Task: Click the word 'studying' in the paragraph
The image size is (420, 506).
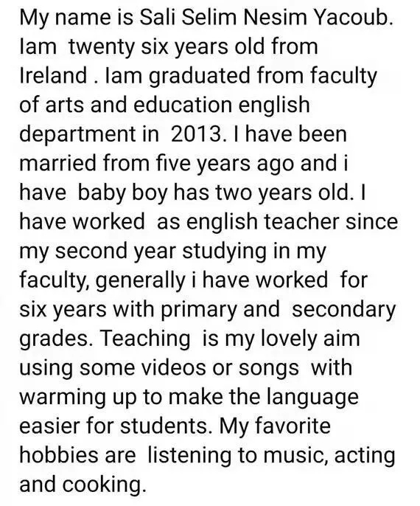Action: 224,252
